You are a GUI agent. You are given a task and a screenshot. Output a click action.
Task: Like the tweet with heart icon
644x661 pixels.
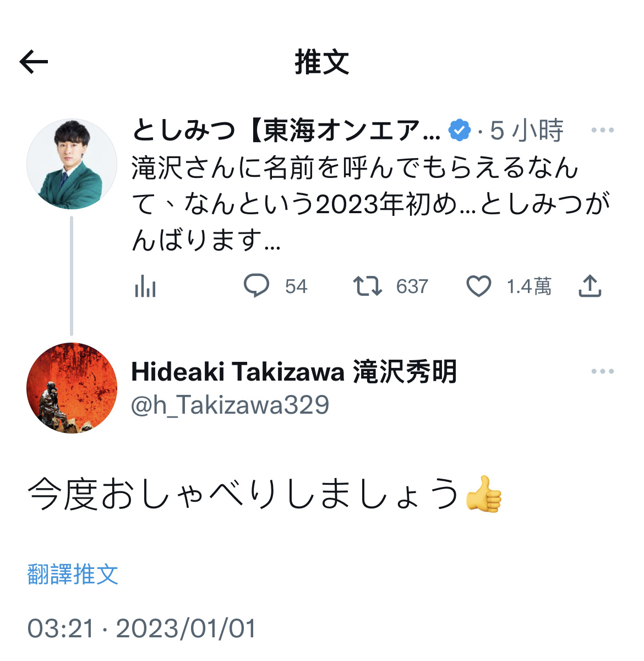coord(478,286)
